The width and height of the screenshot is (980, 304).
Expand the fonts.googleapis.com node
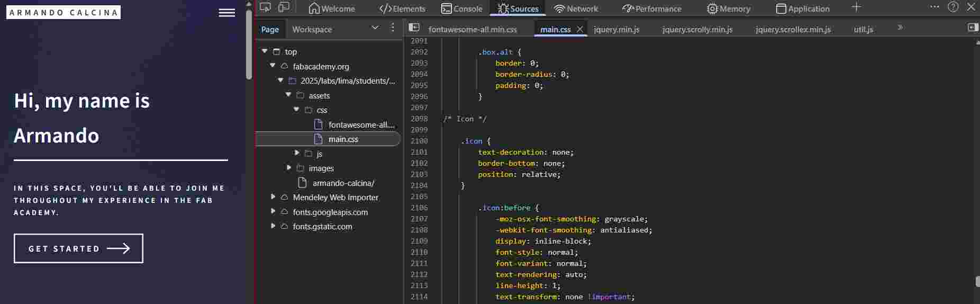(273, 211)
